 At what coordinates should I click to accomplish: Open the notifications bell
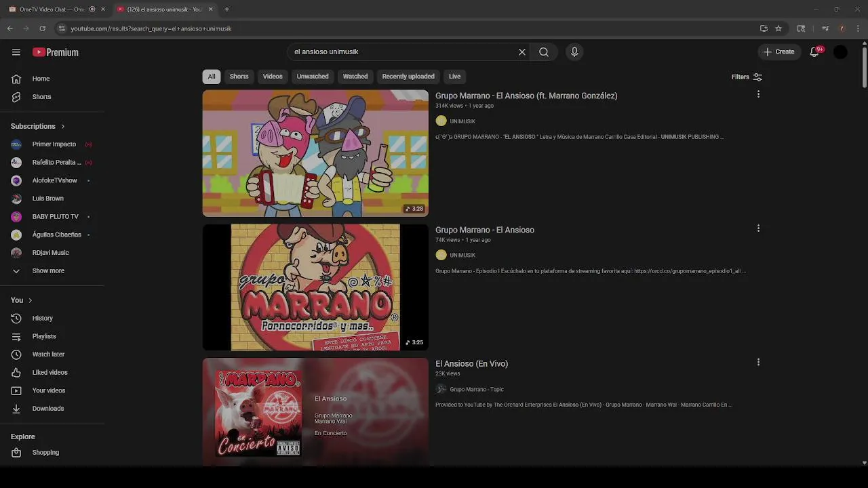(x=815, y=52)
